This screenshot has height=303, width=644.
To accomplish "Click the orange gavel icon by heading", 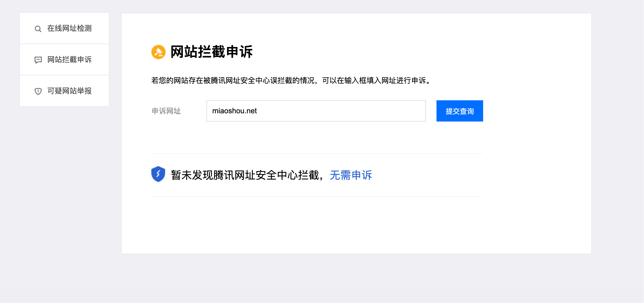I will tap(158, 52).
